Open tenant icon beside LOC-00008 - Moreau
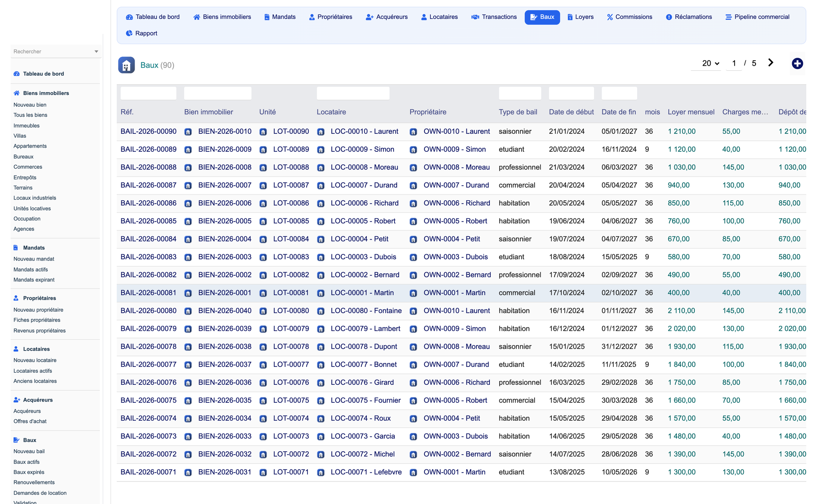Image resolution: width=814 pixels, height=504 pixels. tap(321, 168)
